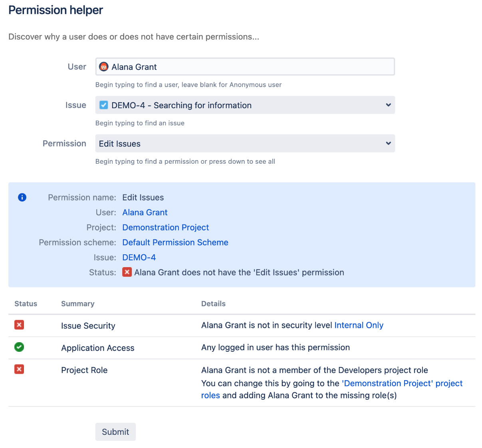
Task: Expand the Issue dropdown chevron arrow
Action: (x=388, y=105)
